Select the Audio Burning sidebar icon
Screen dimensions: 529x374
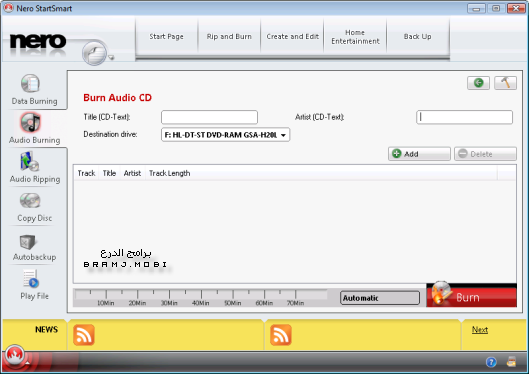click(x=31, y=122)
